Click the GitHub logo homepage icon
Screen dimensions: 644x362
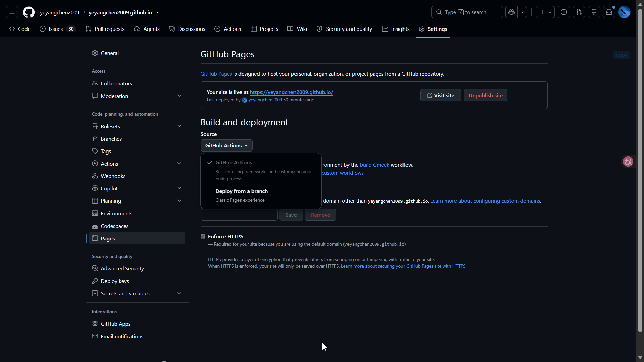(x=29, y=12)
